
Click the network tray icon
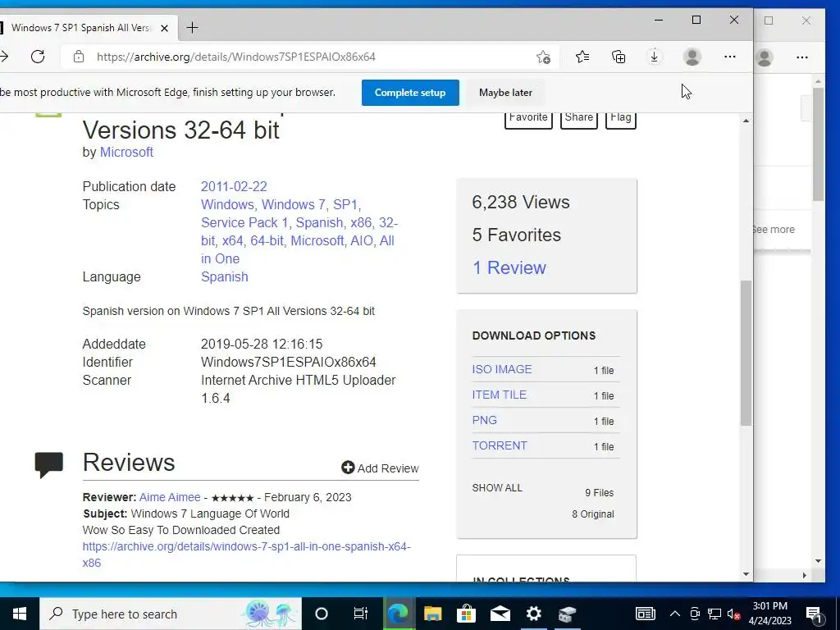click(714, 614)
